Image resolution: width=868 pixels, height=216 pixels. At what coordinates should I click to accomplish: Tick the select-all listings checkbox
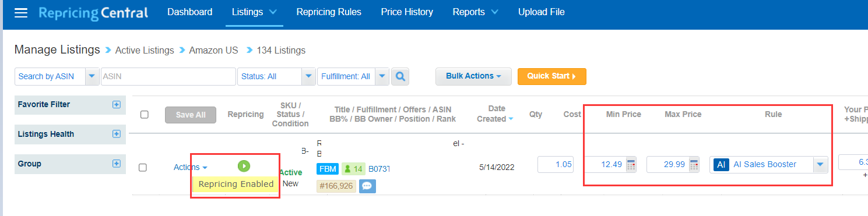[x=145, y=115]
